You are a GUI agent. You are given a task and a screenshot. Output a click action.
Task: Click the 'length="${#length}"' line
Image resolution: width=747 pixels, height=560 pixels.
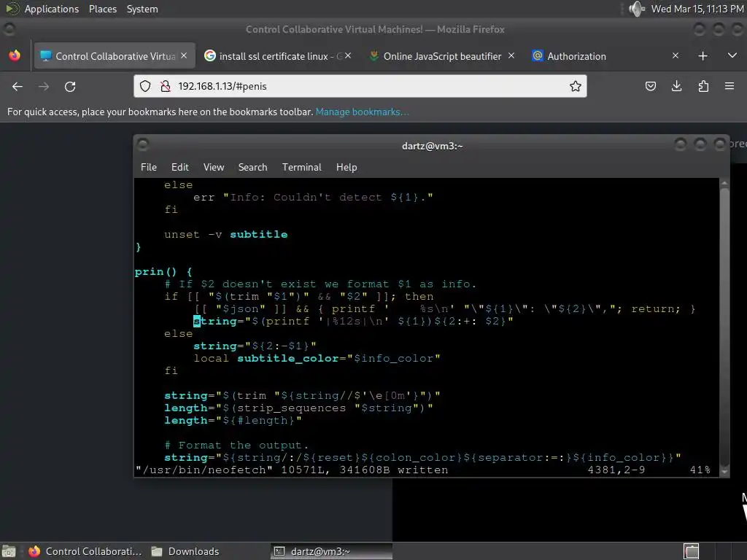coord(233,421)
